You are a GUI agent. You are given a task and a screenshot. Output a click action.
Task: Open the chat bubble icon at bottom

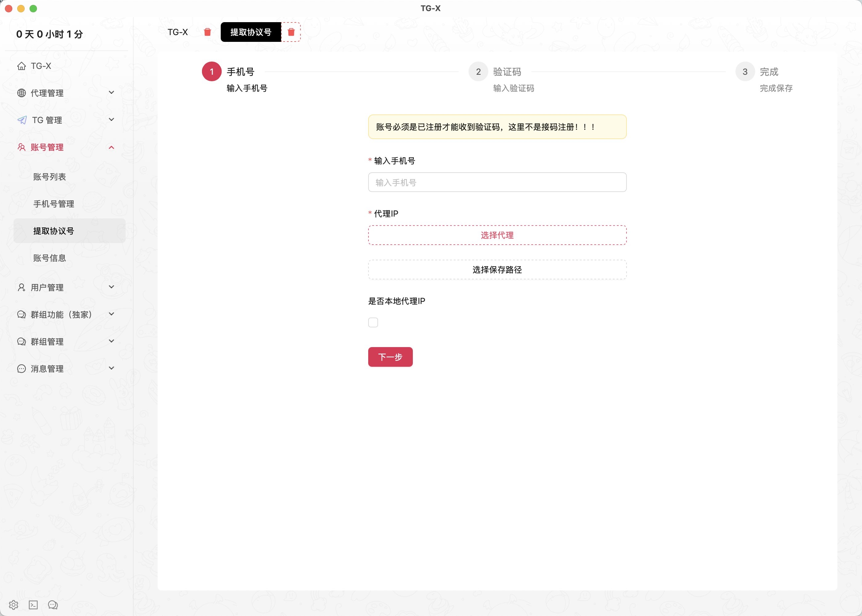coord(53,605)
